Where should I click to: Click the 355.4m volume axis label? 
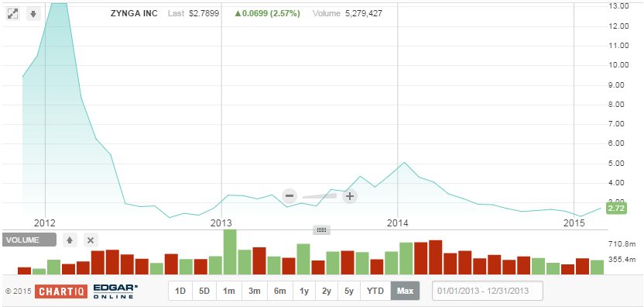point(622,260)
